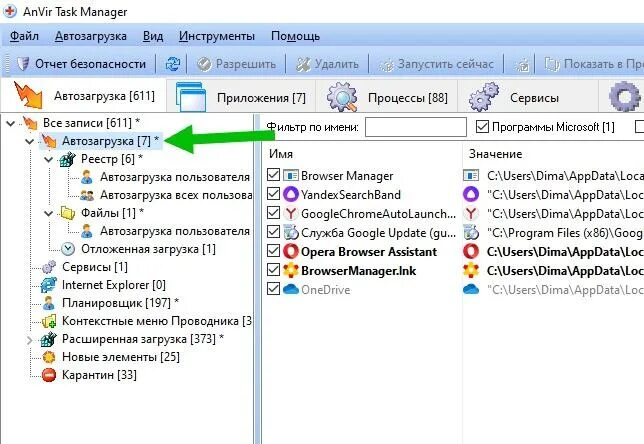This screenshot has width=644, height=444.
Task: Click the YandexSearchBand Alice icon in Имя column
Action: click(291, 194)
